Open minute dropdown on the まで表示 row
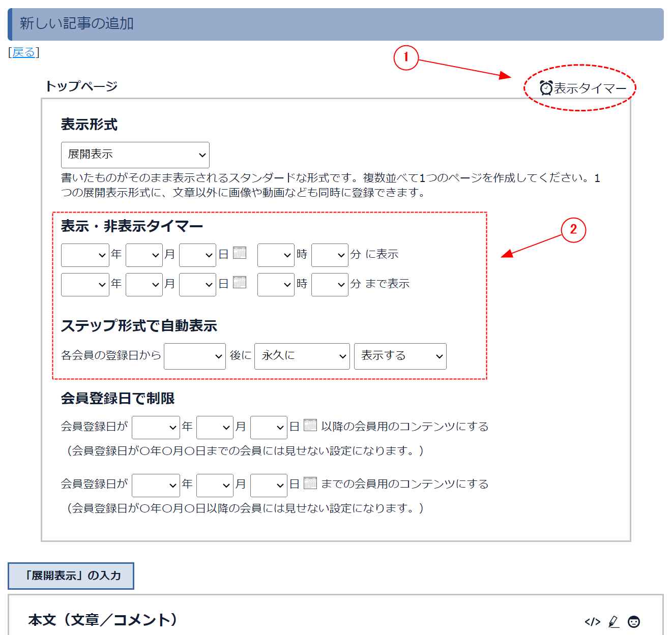Viewport: 672px width, 635px height. click(x=330, y=285)
